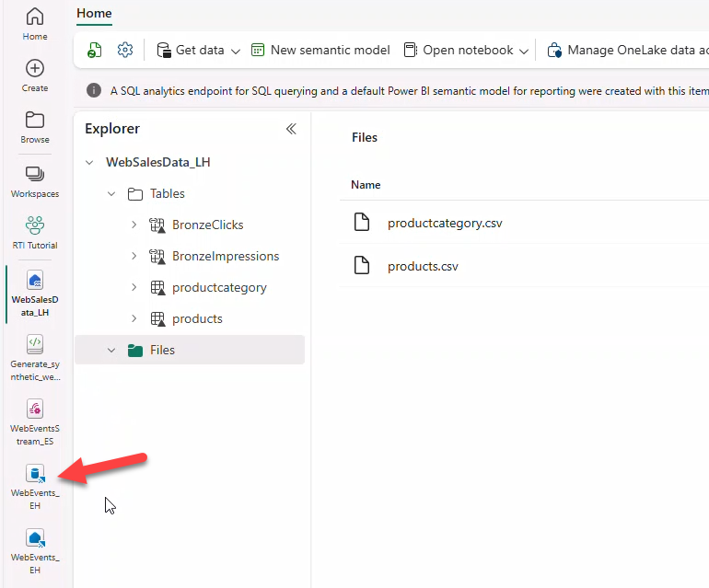Open the Workspaces list

35,181
